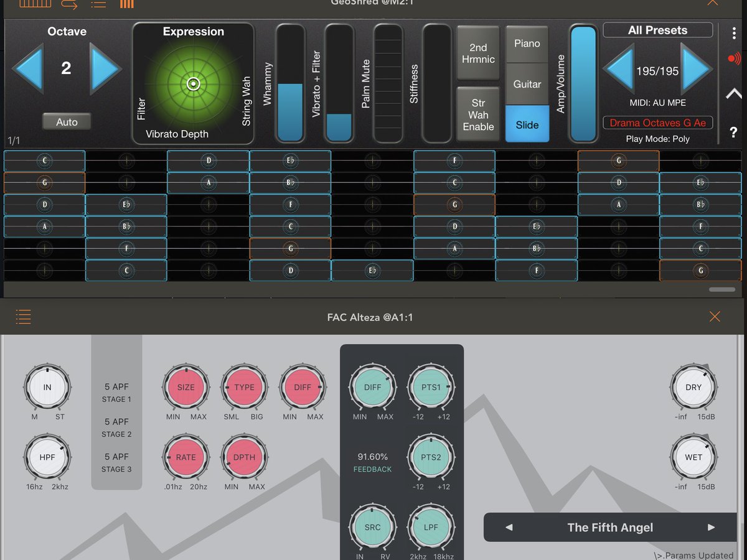Play the orange G pad on the top string
This screenshot has width=747, height=560.
coord(618,161)
